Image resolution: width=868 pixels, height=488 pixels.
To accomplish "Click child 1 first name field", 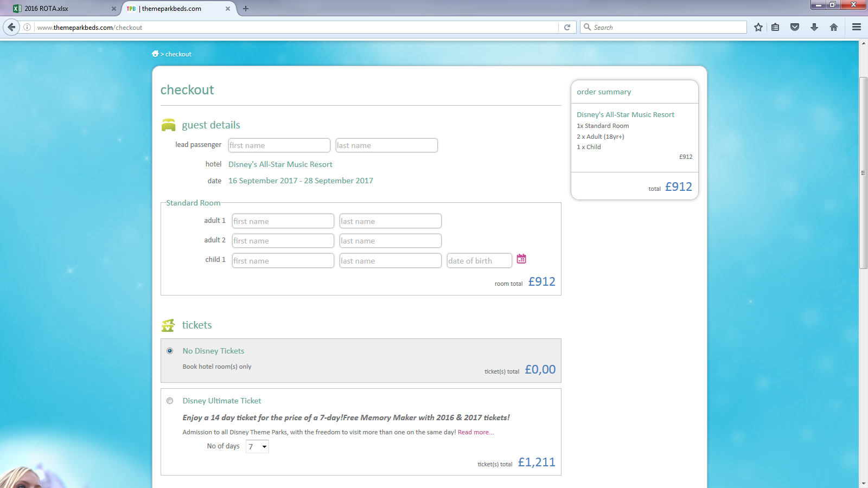I will (x=283, y=261).
